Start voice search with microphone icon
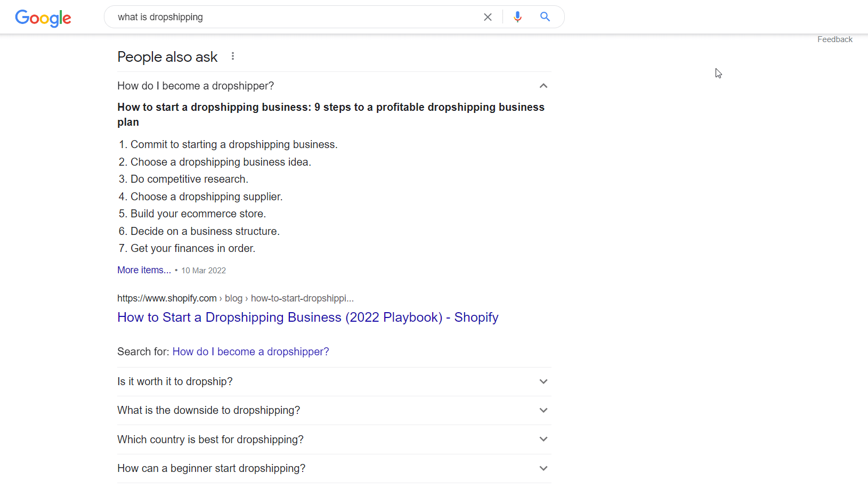The width and height of the screenshot is (868, 489). (517, 17)
